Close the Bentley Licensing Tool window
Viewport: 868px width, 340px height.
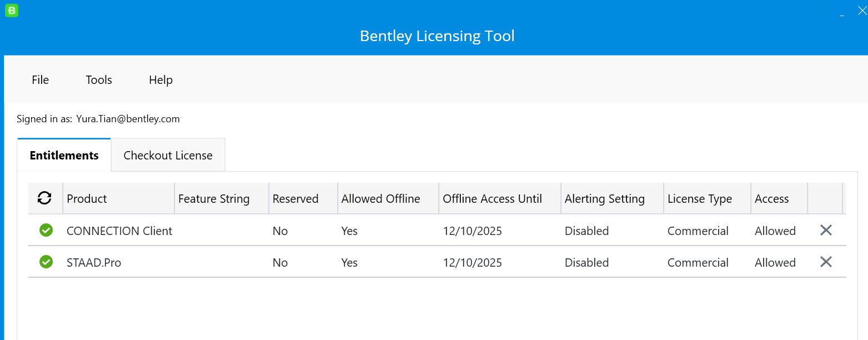862,11
